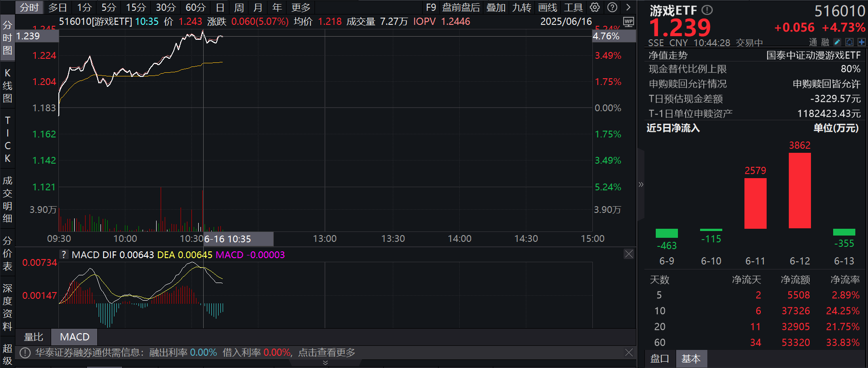Viewport: 868px width, 368px height.
Task: Switch to MACD indicator tab
Action: [x=75, y=337]
